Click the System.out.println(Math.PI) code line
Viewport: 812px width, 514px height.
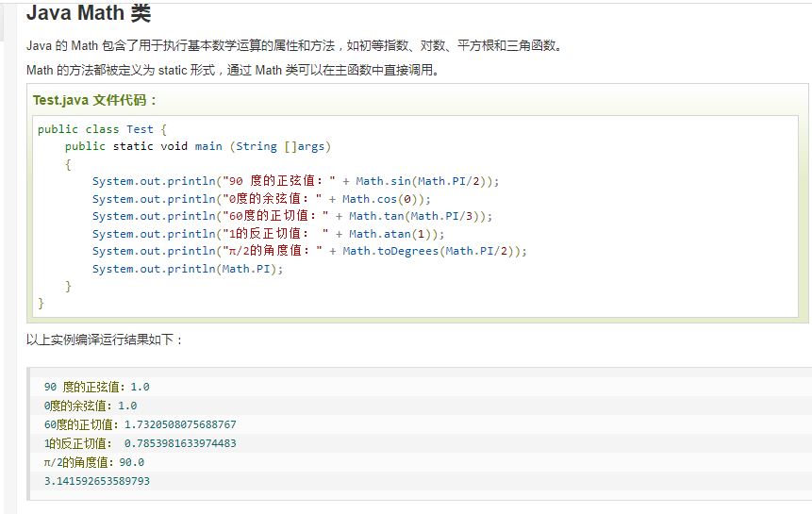point(188,269)
